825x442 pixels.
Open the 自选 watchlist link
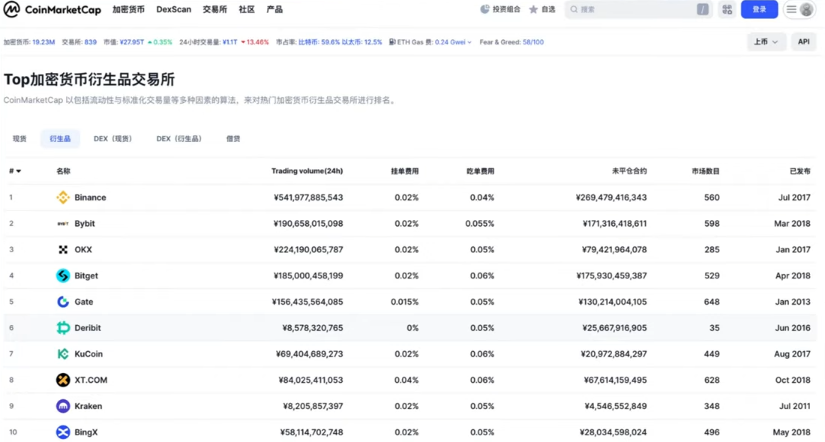(542, 9)
